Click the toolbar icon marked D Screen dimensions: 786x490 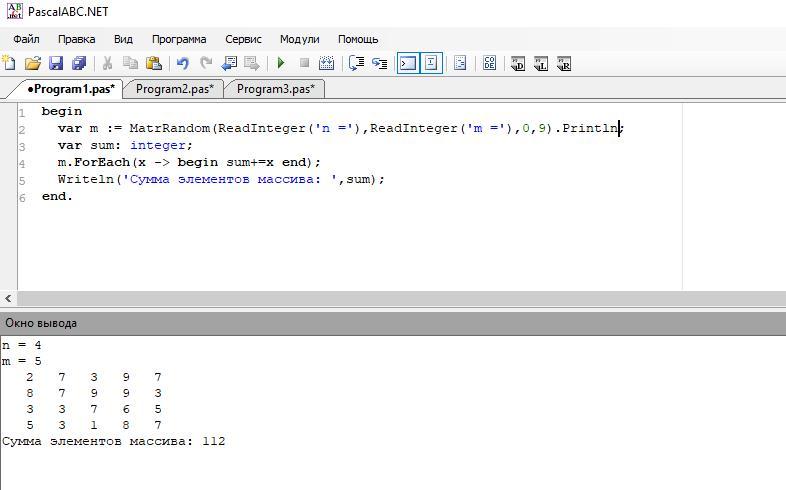(518, 64)
